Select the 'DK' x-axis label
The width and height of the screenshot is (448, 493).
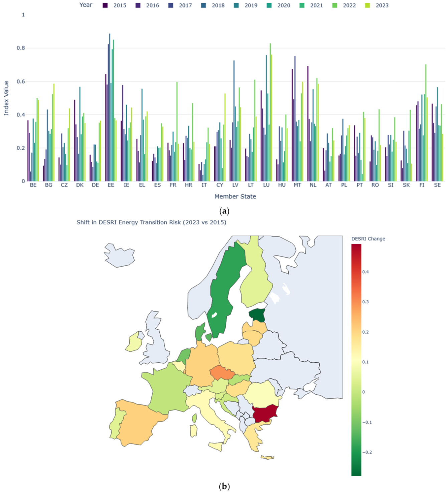80,185
